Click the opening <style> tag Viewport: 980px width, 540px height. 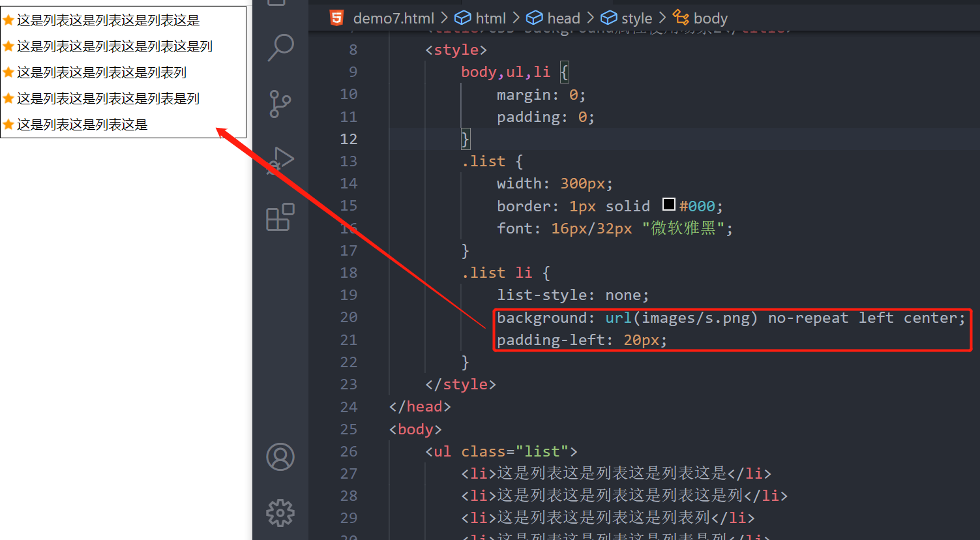point(456,50)
